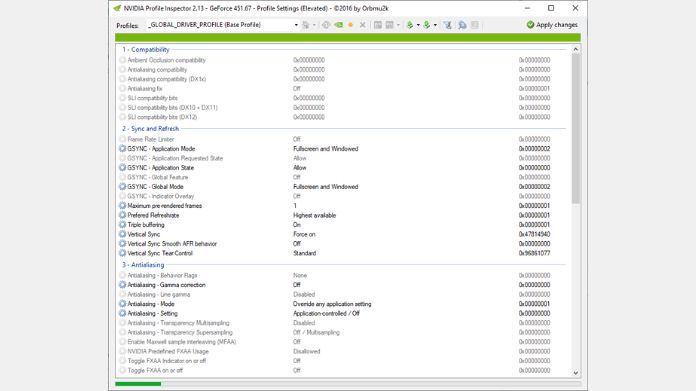
Task: Select NVIDIA Predefined FXAA Usage row
Action: point(342,352)
